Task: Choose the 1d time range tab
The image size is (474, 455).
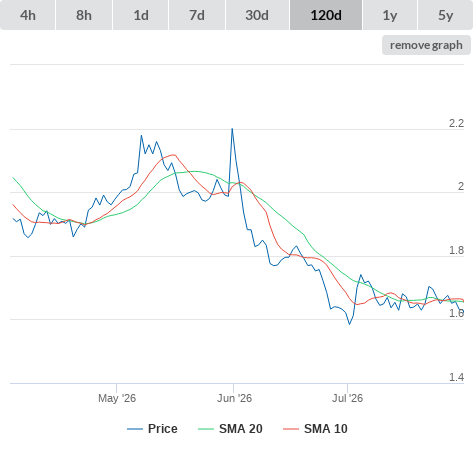Action: (141, 15)
